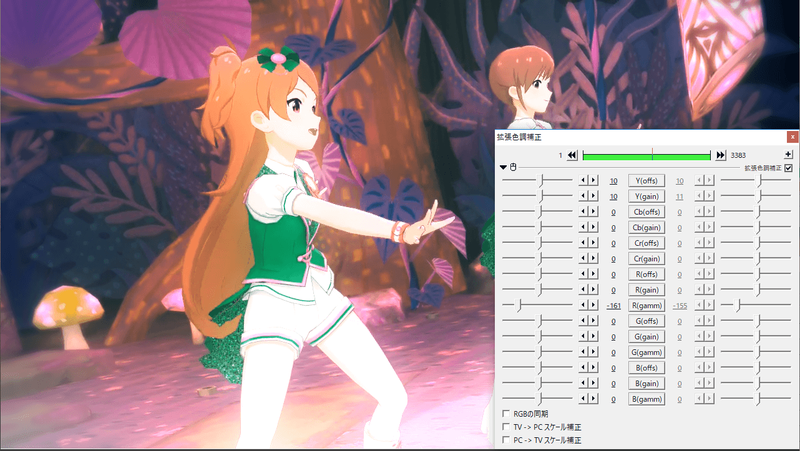This screenshot has width=800, height=451.
Task: Click the B(gain) button
Action: pos(646,383)
